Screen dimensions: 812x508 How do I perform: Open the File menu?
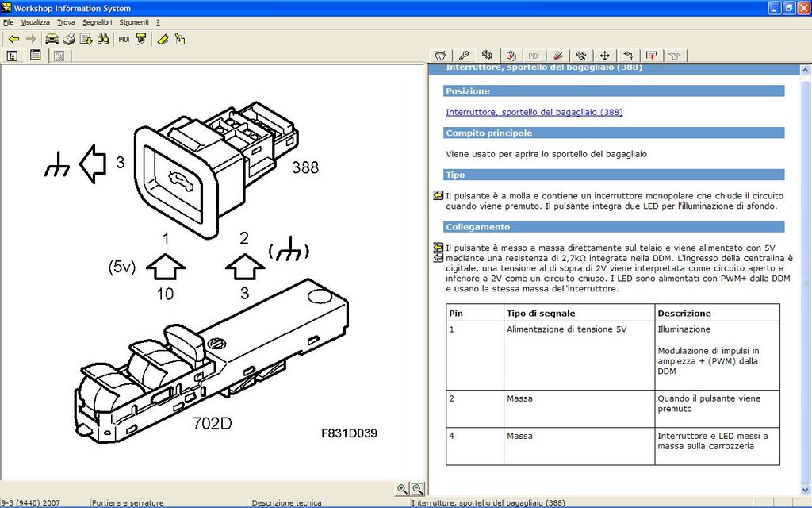pos(8,22)
